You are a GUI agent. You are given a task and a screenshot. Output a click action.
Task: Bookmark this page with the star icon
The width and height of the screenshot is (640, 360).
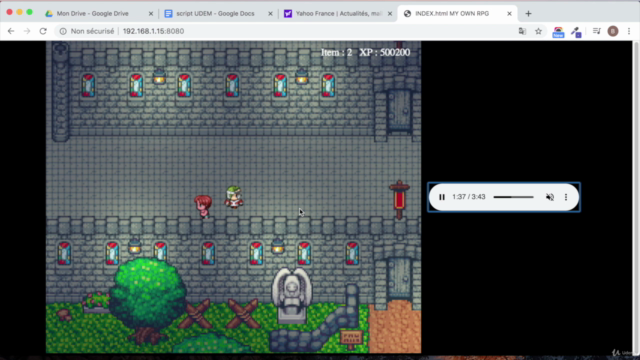pos(538,31)
